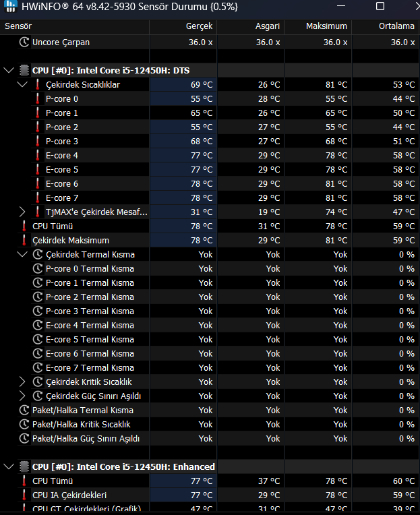Expand Çekirdek Kritik Sıcaklık row
The height and width of the screenshot is (515, 420).
point(22,382)
